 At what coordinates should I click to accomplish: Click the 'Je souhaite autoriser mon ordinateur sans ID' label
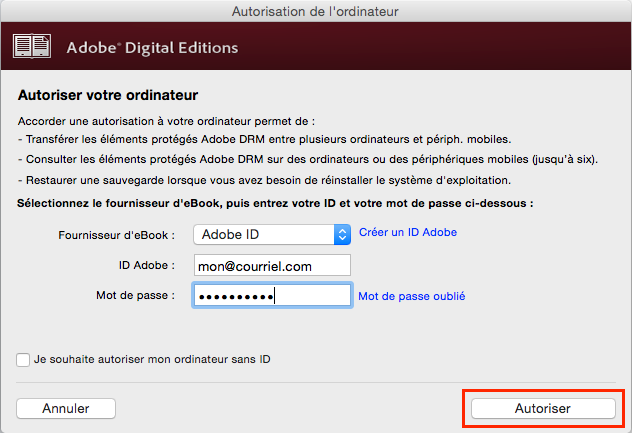pos(152,359)
